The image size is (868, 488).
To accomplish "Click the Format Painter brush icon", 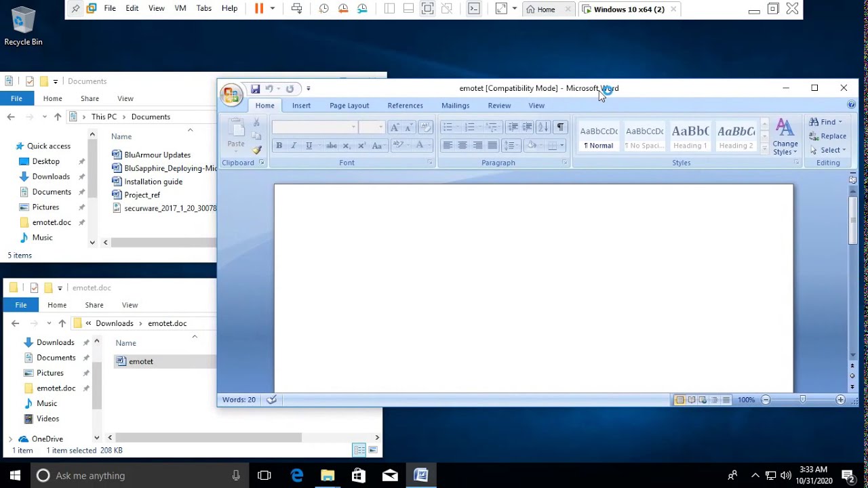I will tap(256, 150).
